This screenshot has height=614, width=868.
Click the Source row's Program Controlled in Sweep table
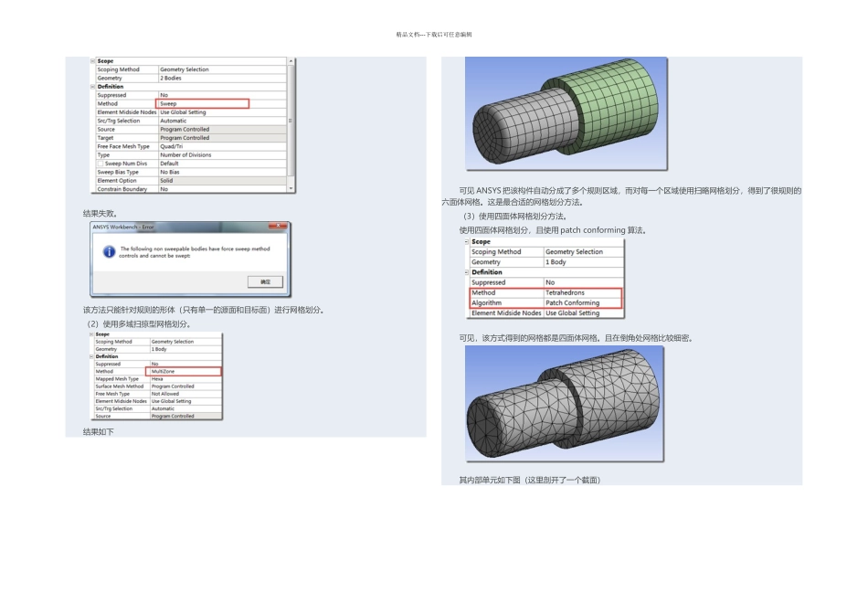[185, 129]
